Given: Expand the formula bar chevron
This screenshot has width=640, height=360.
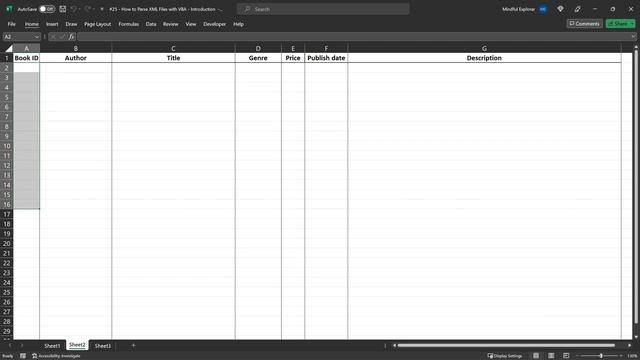Looking at the screenshot, I should coord(633,37).
